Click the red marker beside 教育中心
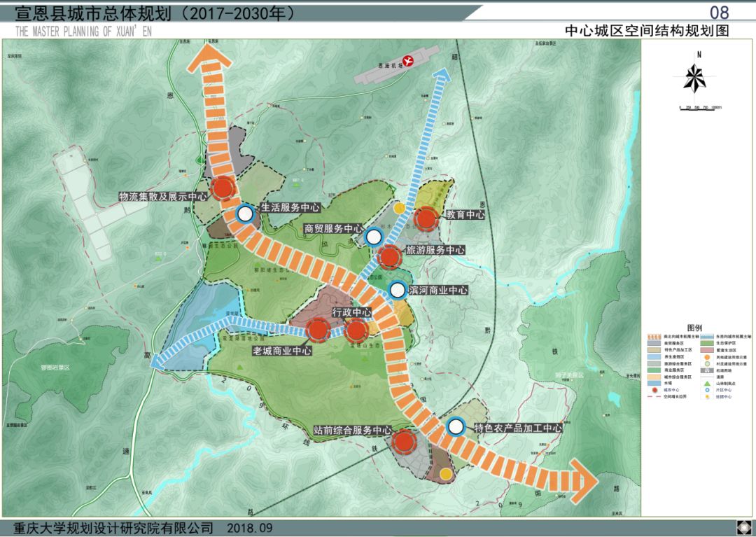Screen dimensions: 756x537 coord(427,219)
